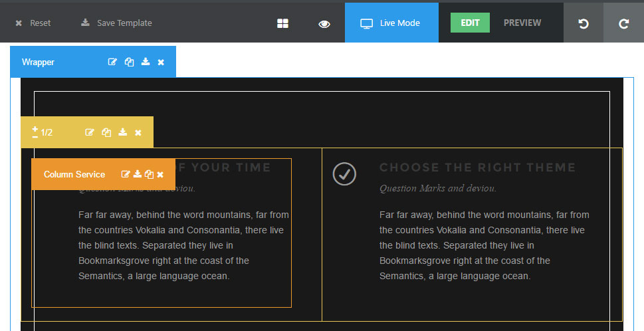644x331 pixels.
Task: Save the 1/2 column using download icon
Action: 122,132
